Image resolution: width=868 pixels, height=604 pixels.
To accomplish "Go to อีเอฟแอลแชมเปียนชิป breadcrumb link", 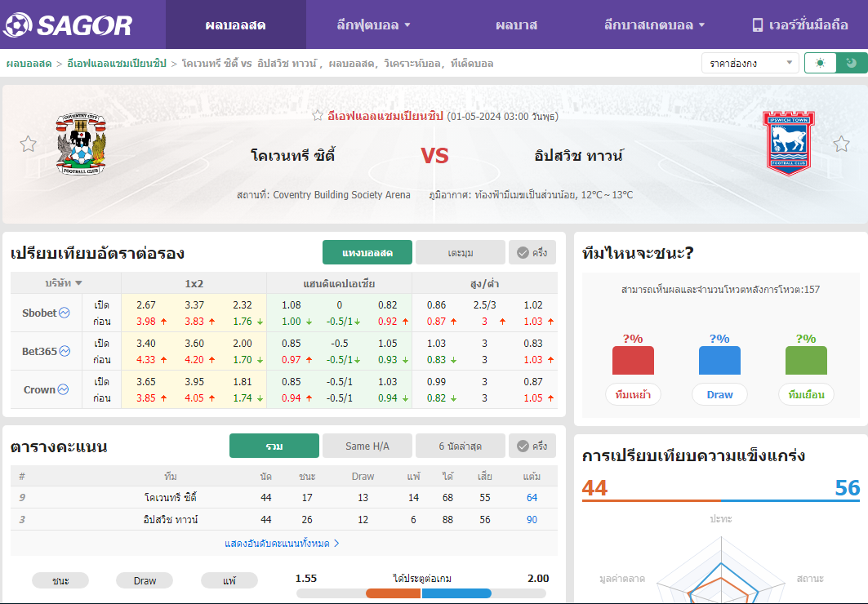I will point(116,63).
